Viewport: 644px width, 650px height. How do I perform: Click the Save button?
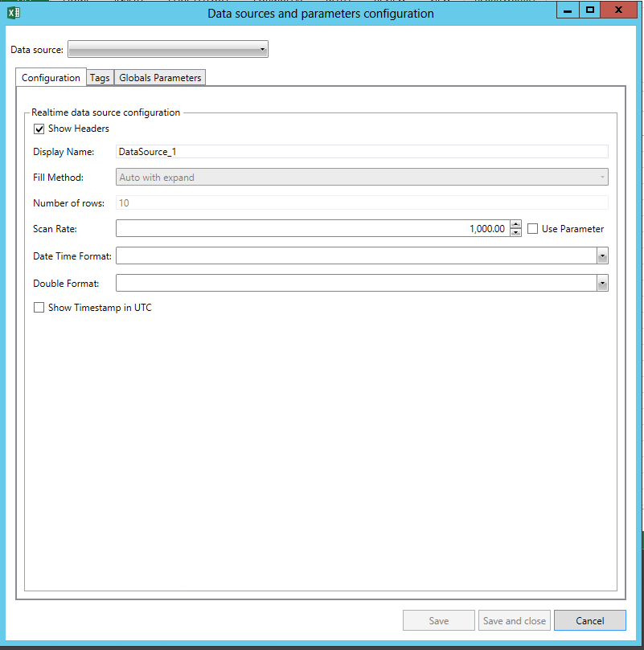point(438,621)
